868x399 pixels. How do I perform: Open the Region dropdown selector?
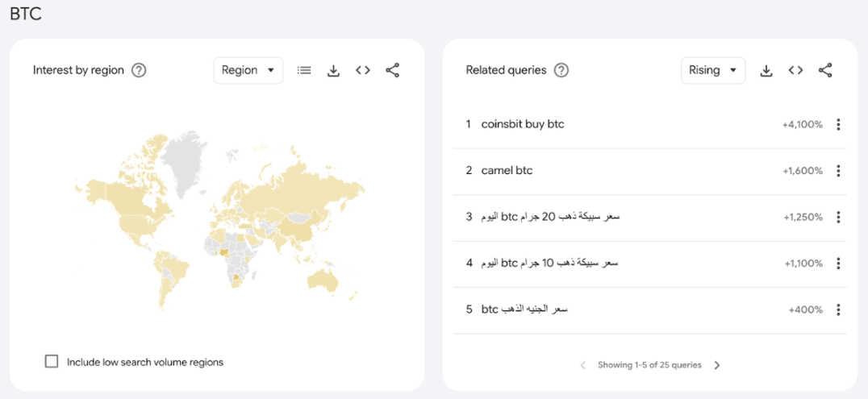248,70
